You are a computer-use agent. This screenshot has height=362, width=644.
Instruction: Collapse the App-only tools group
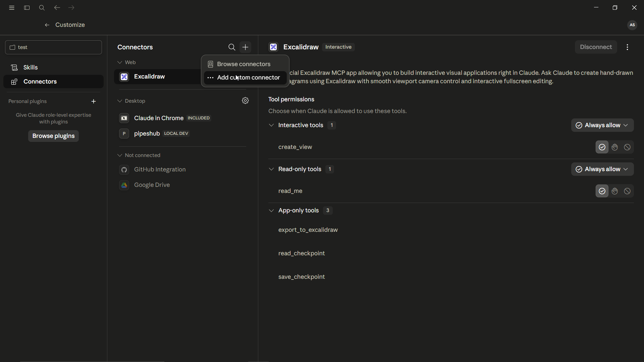(271, 211)
